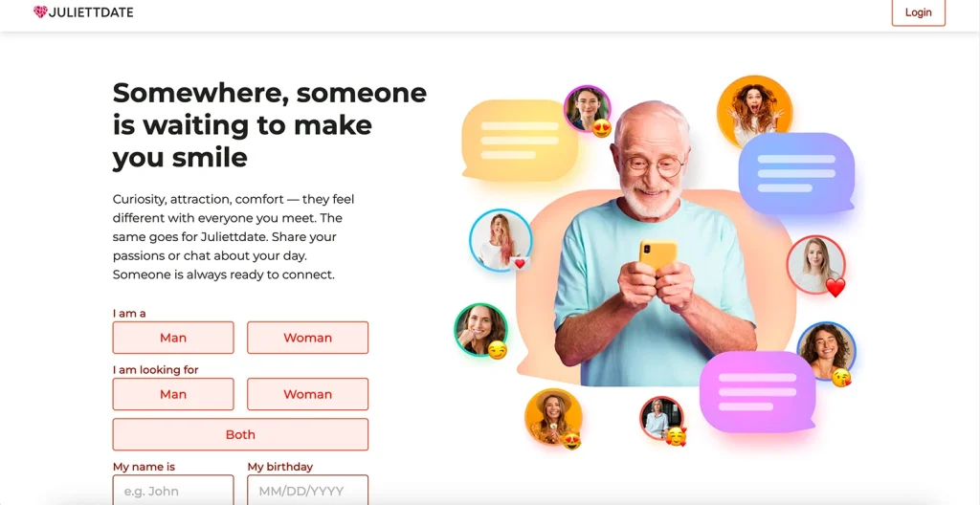This screenshot has height=505, width=980.
Task: Click the kissing emoji on blue-ringed photo
Action: point(841,377)
